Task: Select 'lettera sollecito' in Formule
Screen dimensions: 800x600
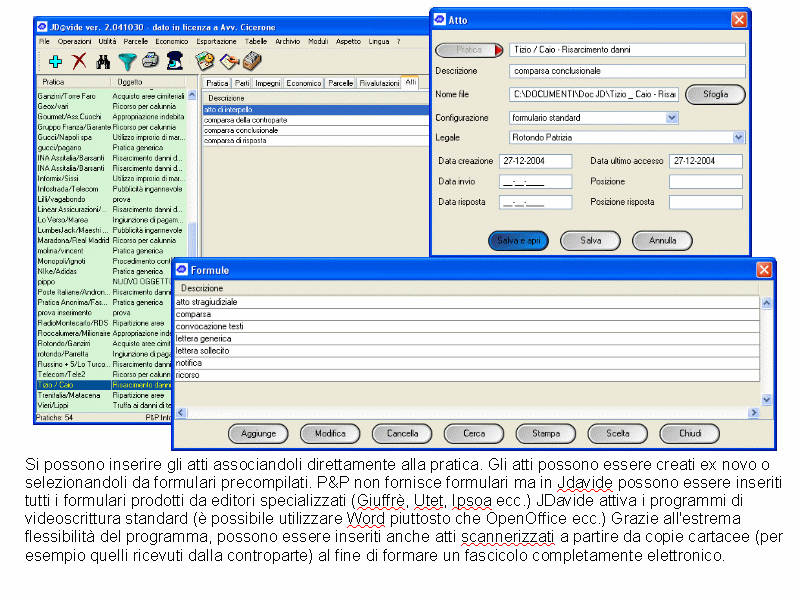Action: [x=467, y=351]
